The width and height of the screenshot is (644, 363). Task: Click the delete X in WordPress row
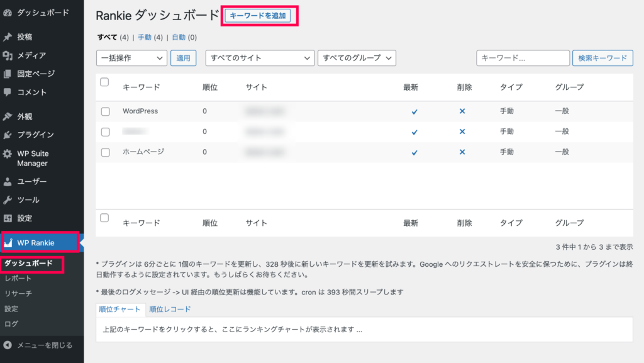click(462, 111)
